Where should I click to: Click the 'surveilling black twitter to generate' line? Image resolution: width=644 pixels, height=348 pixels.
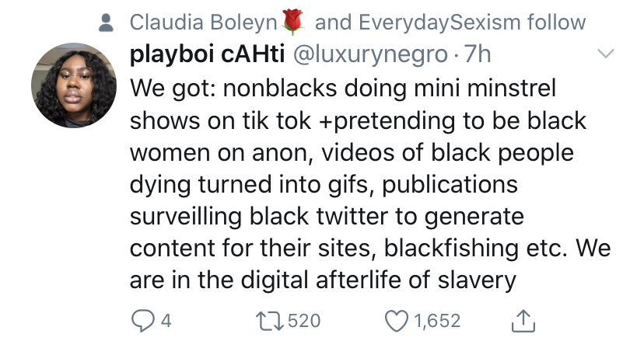327,217
